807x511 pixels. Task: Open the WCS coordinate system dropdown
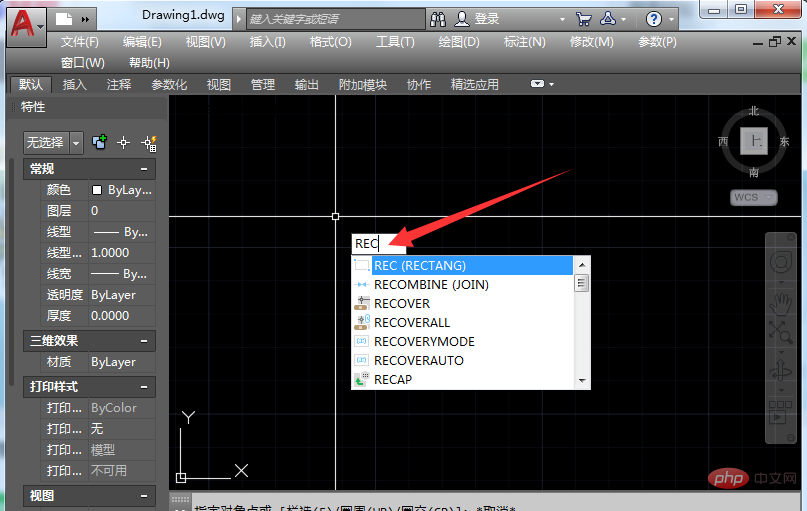753,197
